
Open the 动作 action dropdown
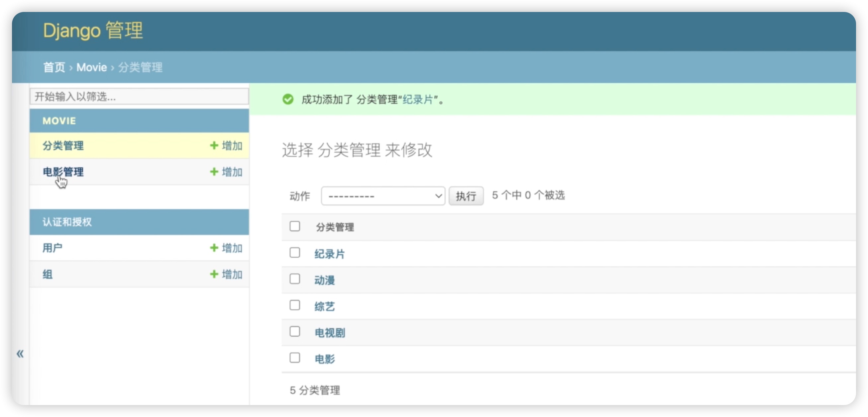point(383,196)
